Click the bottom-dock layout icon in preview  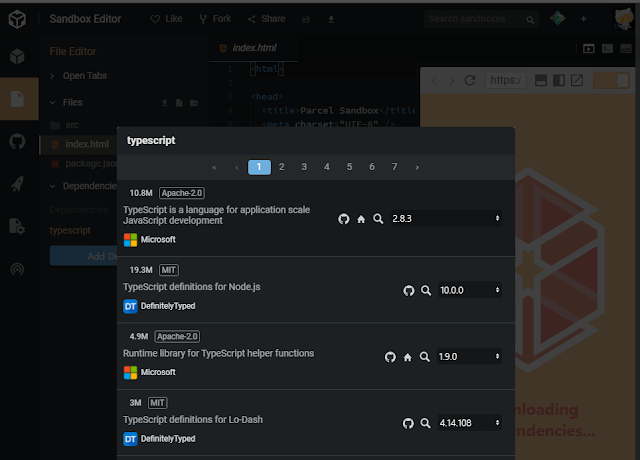[541, 80]
